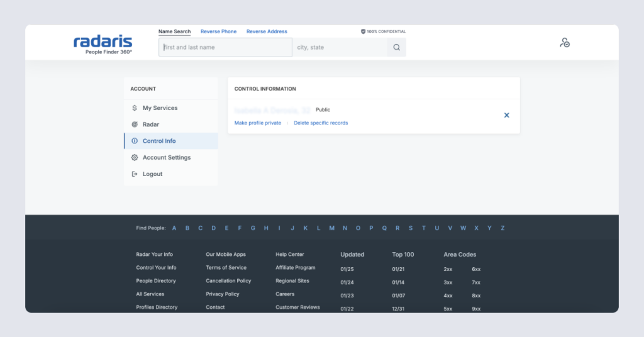The width and height of the screenshot is (644, 337).
Task: Click the Delete specific records link
Action: pyautogui.click(x=321, y=123)
